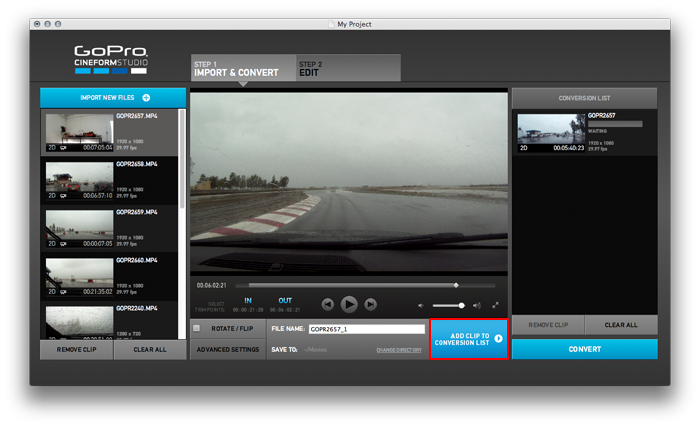
Task: Click the GOPR2660.MP4 file name text
Action: click(x=137, y=260)
